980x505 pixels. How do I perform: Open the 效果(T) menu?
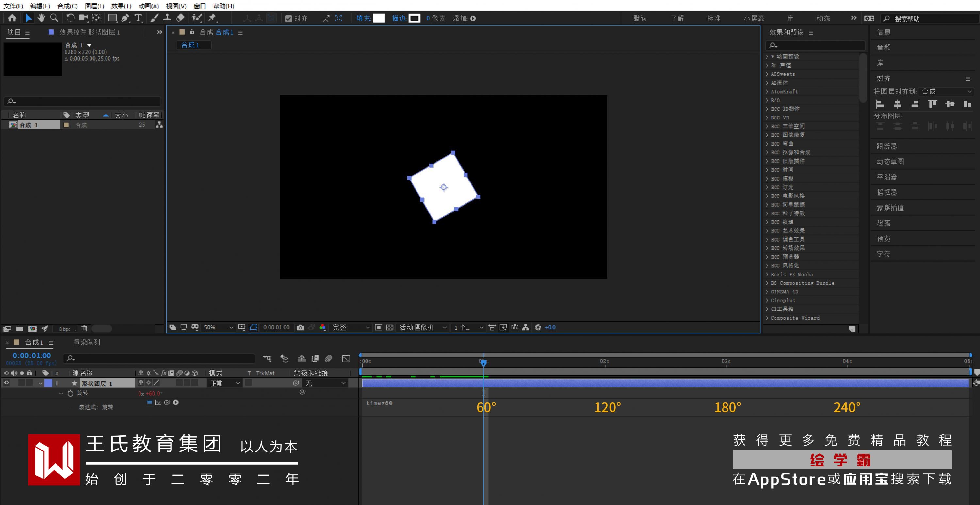click(x=121, y=6)
